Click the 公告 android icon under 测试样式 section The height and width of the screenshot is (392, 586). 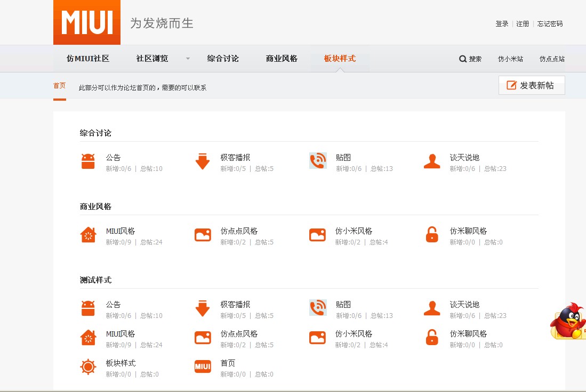(x=88, y=308)
